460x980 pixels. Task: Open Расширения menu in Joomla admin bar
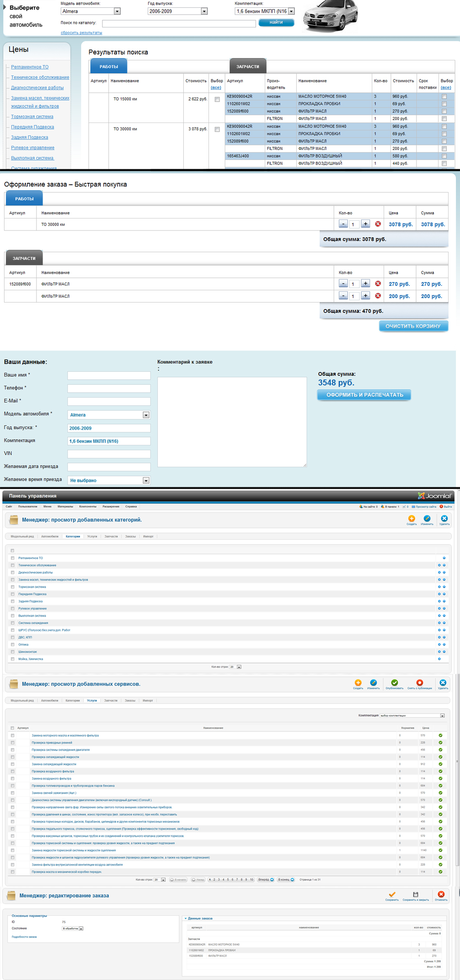(111, 506)
